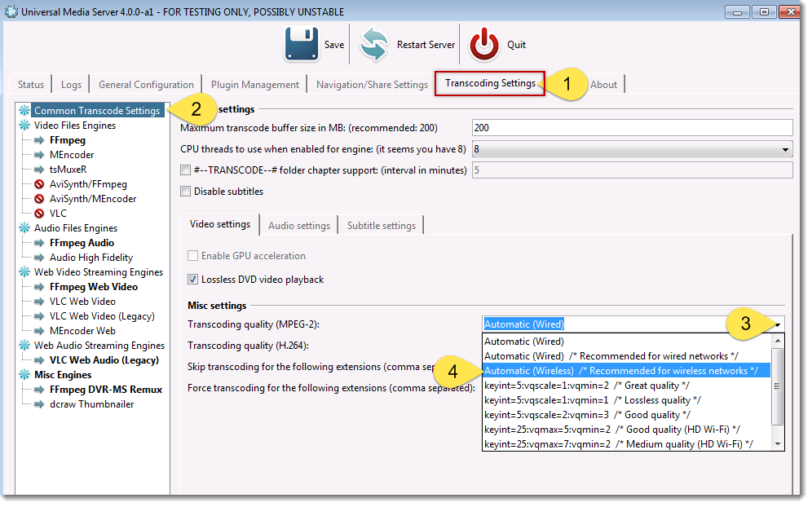Click the Save button label
Viewport: 812px width, 507px height.
tap(334, 45)
